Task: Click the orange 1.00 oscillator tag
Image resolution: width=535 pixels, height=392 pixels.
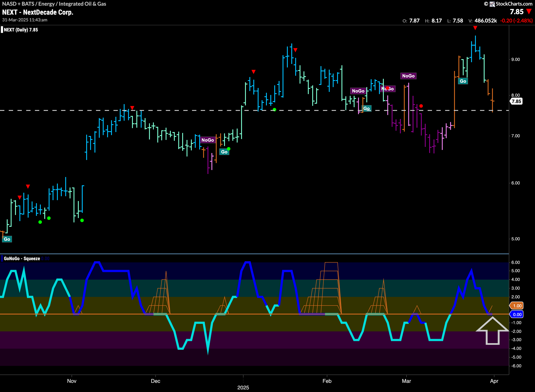Action: [x=516, y=306]
